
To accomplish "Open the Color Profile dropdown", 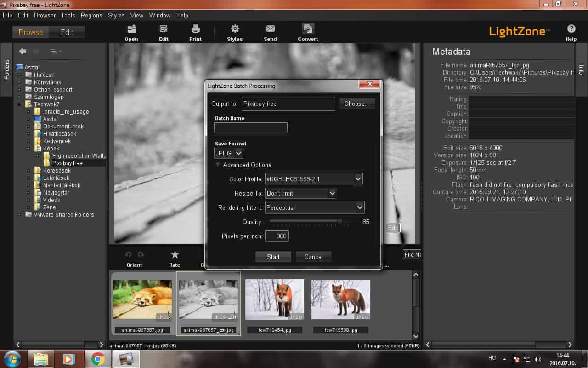I will click(314, 179).
